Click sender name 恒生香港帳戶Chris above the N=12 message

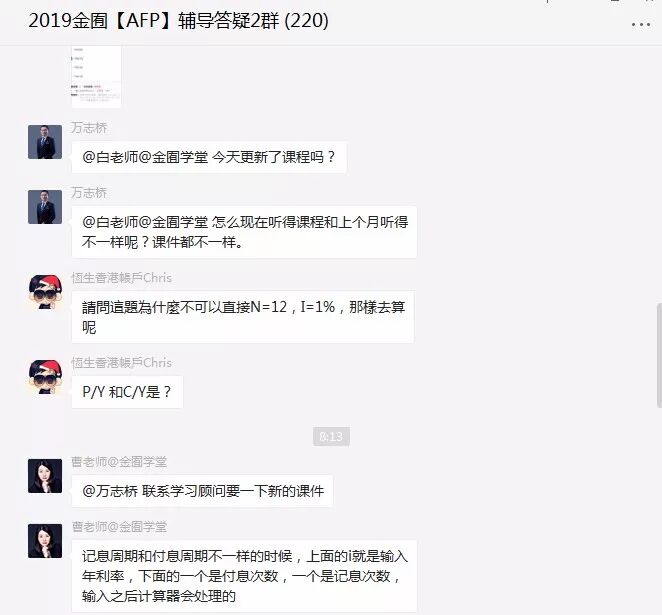tap(122, 278)
